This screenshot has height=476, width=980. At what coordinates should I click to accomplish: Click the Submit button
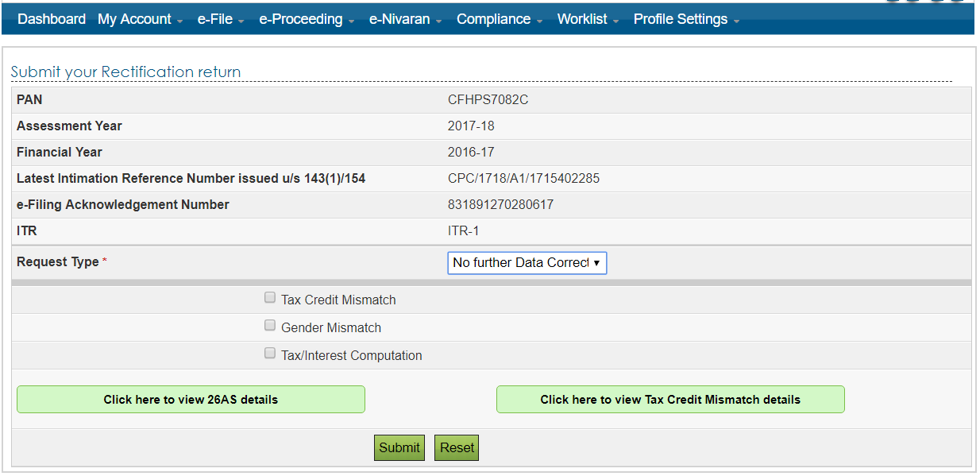[399, 447]
